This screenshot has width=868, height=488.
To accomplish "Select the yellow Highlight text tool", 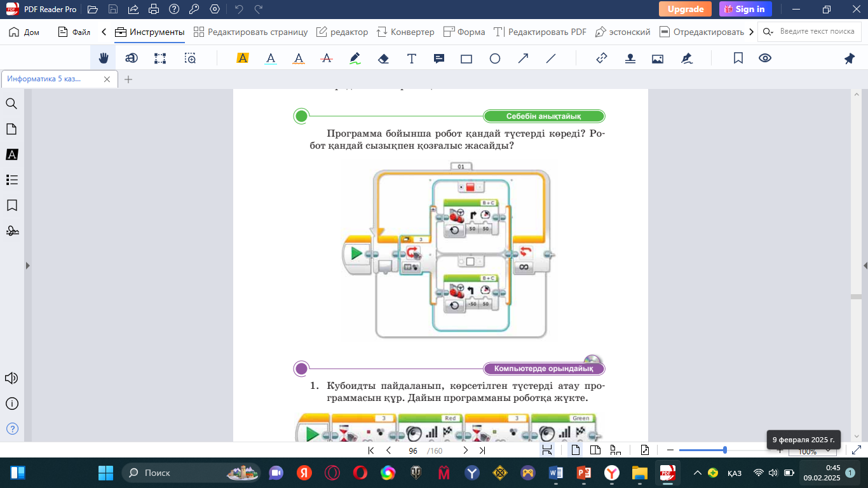I will pyautogui.click(x=242, y=58).
